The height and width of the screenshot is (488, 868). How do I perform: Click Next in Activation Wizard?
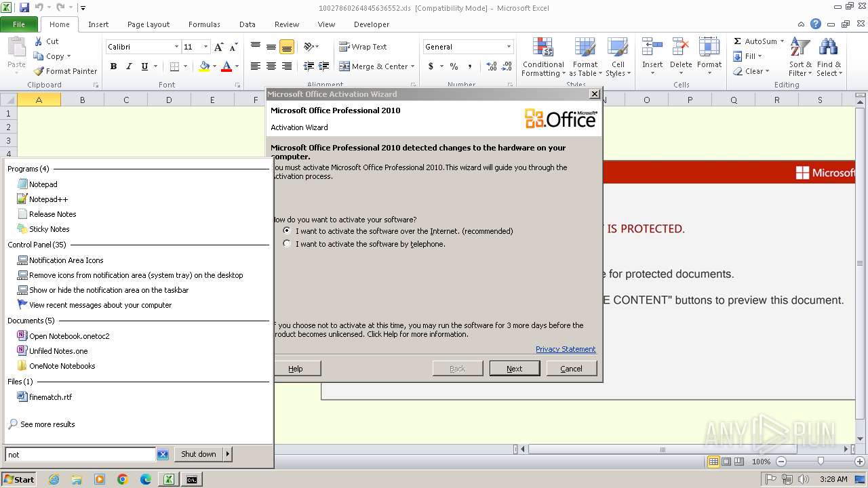515,369
